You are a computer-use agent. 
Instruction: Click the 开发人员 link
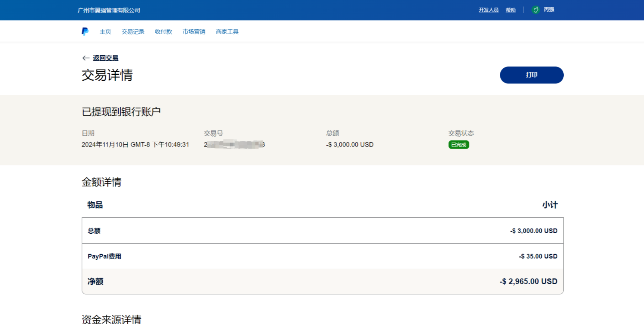(489, 10)
